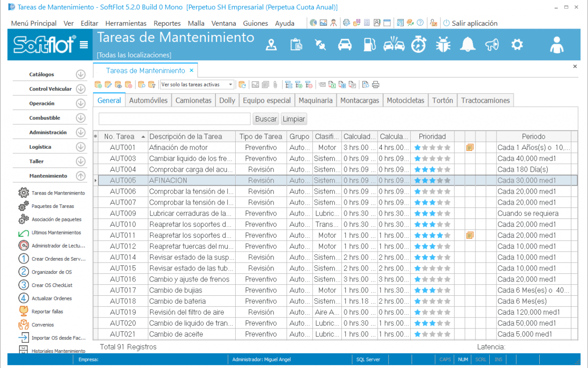Click the map location pin icon

pyautogui.click(x=272, y=44)
